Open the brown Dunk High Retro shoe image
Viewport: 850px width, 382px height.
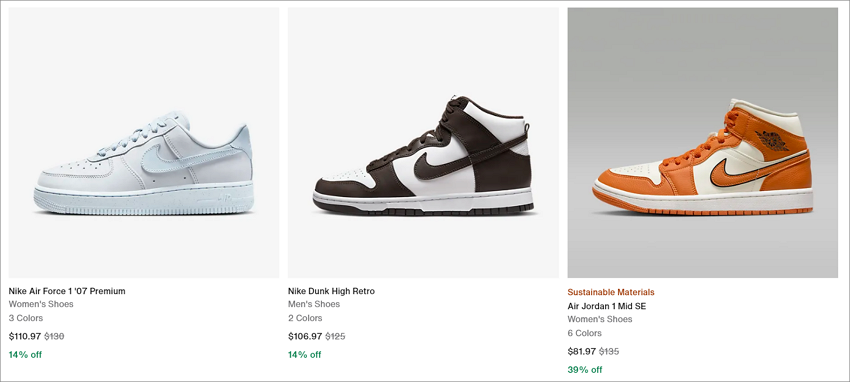[423, 143]
